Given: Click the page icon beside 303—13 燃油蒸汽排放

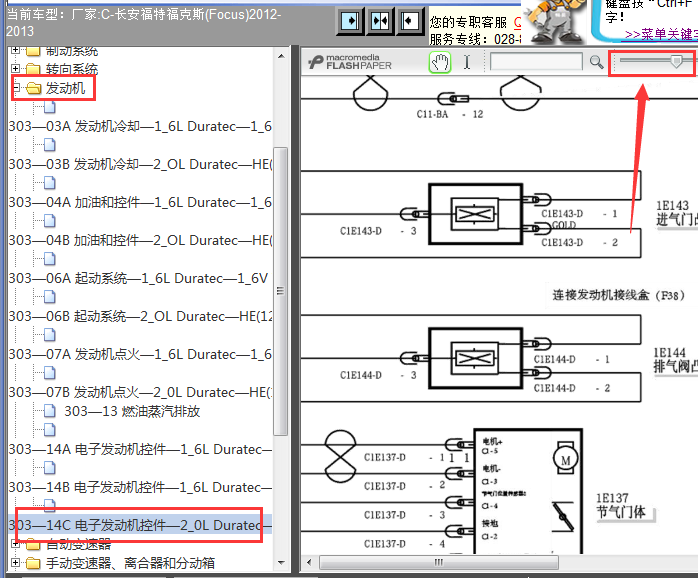Looking at the screenshot, I should pyautogui.click(x=49, y=411).
